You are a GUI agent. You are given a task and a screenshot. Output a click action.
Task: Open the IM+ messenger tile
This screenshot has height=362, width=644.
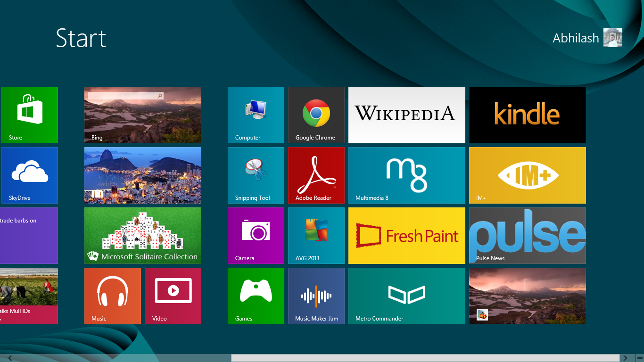pos(528,175)
